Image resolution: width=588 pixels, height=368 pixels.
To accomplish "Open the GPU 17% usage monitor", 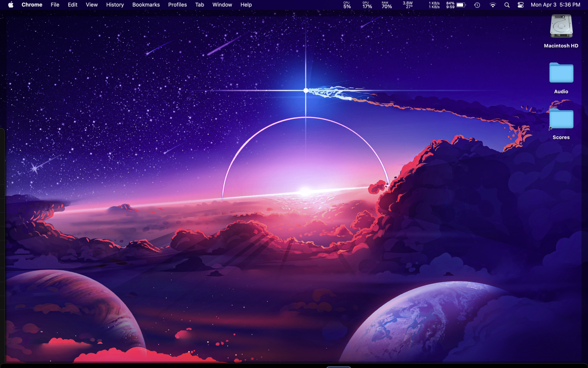I will 367,5.
